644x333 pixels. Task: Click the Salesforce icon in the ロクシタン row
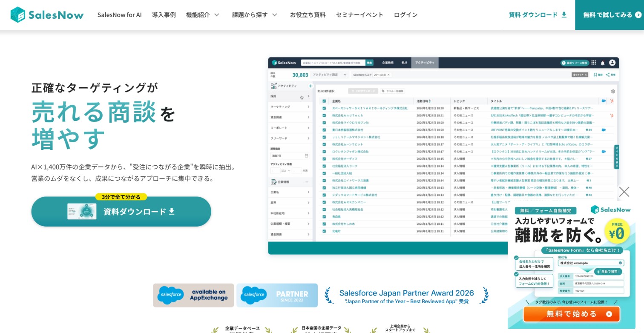point(604,151)
